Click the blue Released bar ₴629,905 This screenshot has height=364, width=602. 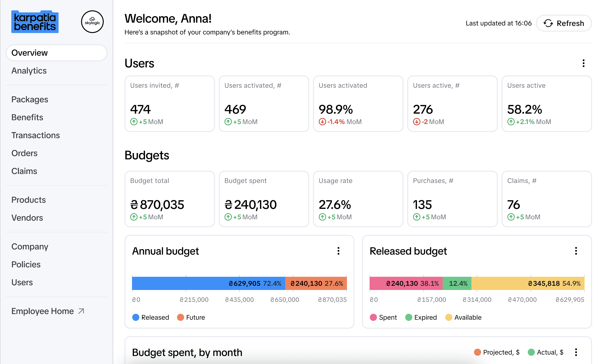tap(209, 283)
